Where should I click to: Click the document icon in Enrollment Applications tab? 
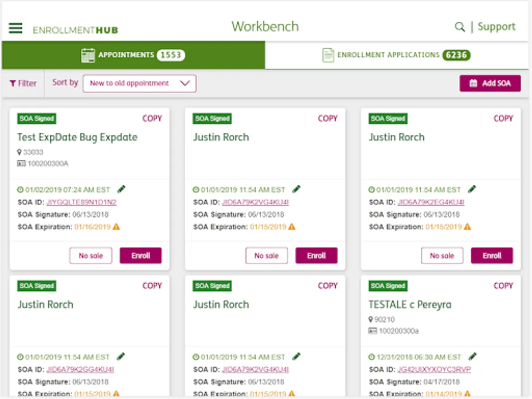click(328, 55)
